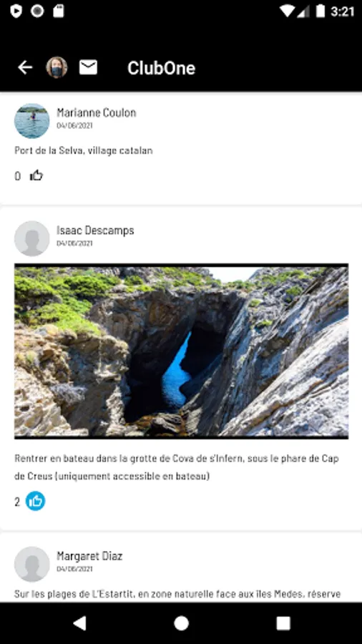The image size is (362, 644).
Task: Select Marianne Coulon's name
Action: (97, 112)
